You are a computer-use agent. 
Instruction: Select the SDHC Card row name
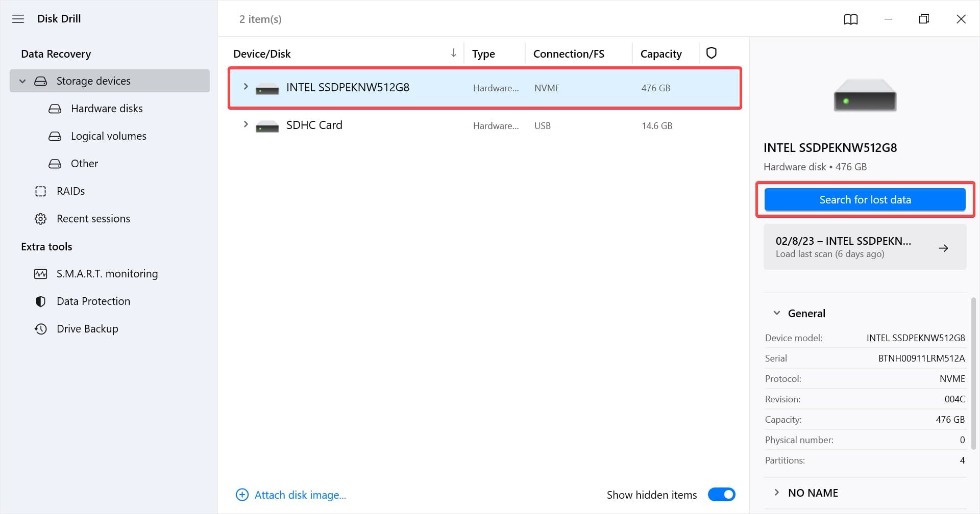tap(314, 125)
